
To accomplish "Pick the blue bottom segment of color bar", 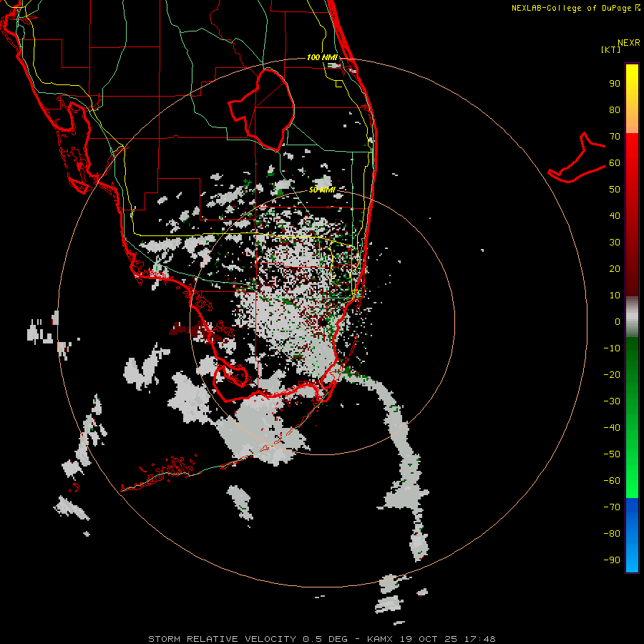I will (x=632, y=535).
